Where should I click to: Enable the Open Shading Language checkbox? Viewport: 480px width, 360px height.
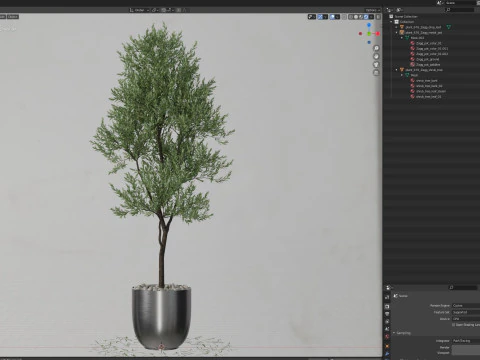pyautogui.click(x=454, y=324)
